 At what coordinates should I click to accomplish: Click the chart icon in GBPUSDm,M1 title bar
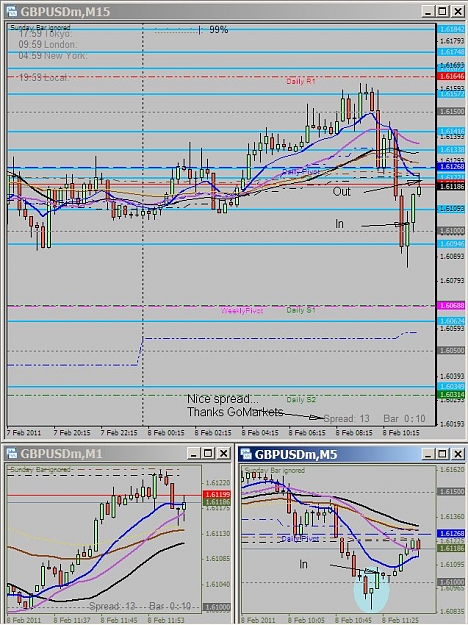pyautogui.click(x=12, y=454)
